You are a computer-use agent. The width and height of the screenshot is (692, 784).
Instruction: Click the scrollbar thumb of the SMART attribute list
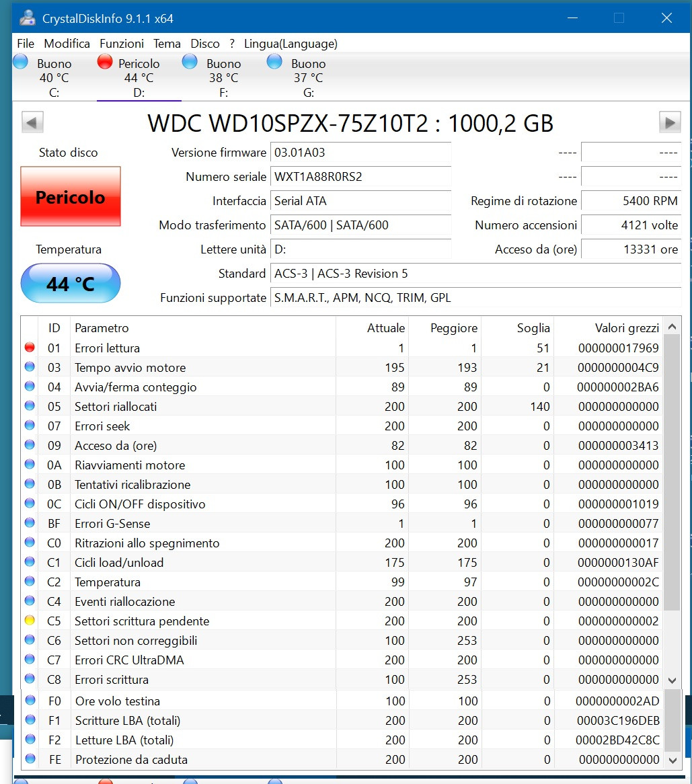click(x=672, y=473)
